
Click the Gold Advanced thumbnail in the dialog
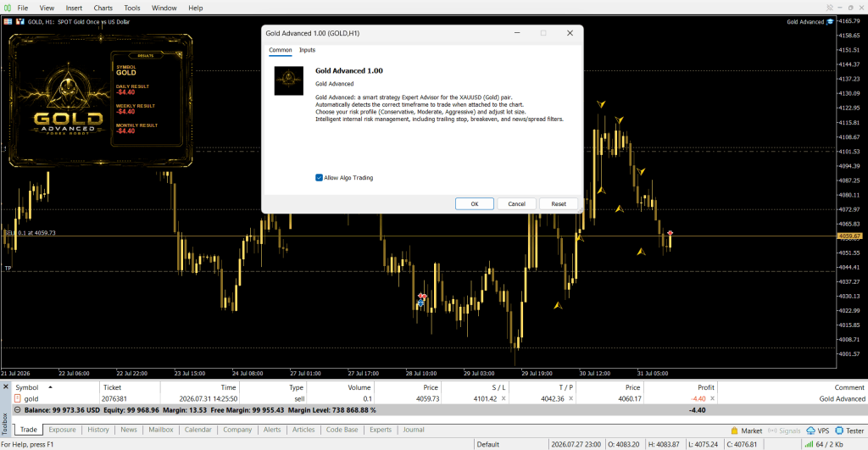pos(288,81)
